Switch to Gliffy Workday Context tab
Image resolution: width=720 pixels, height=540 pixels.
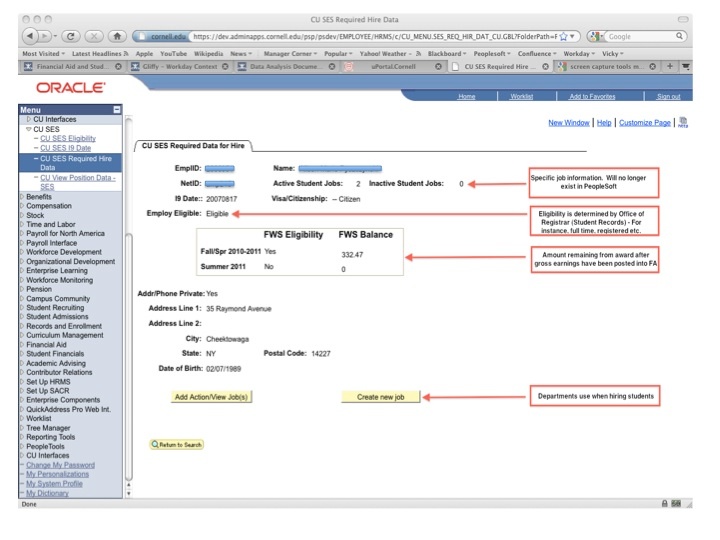pos(179,67)
